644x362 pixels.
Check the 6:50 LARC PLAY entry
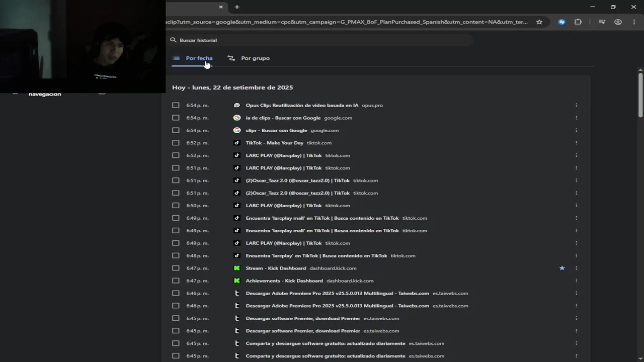(x=176, y=205)
